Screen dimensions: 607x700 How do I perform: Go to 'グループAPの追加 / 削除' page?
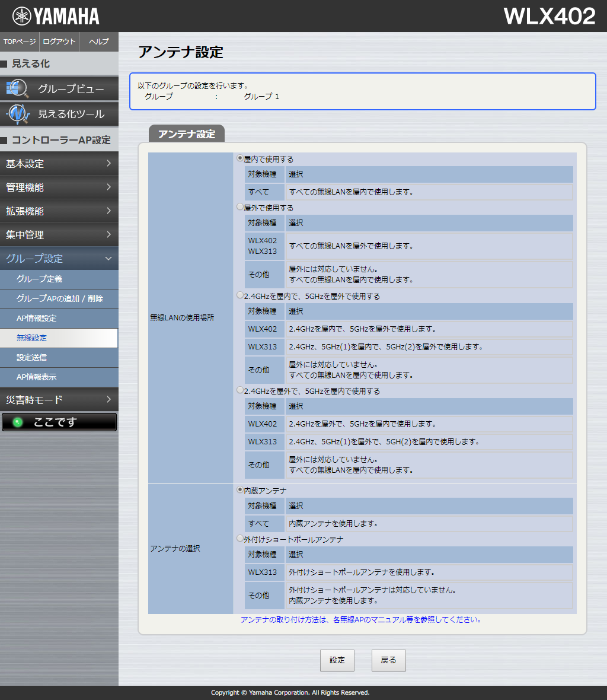click(x=59, y=298)
